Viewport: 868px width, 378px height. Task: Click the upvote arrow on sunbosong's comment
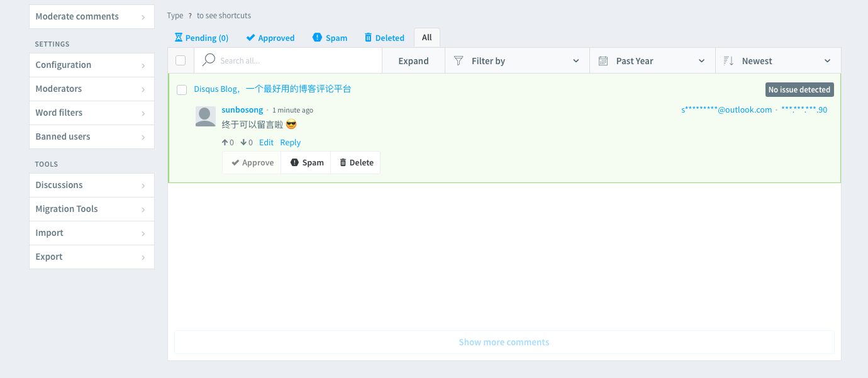pyautogui.click(x=225, y=143)
